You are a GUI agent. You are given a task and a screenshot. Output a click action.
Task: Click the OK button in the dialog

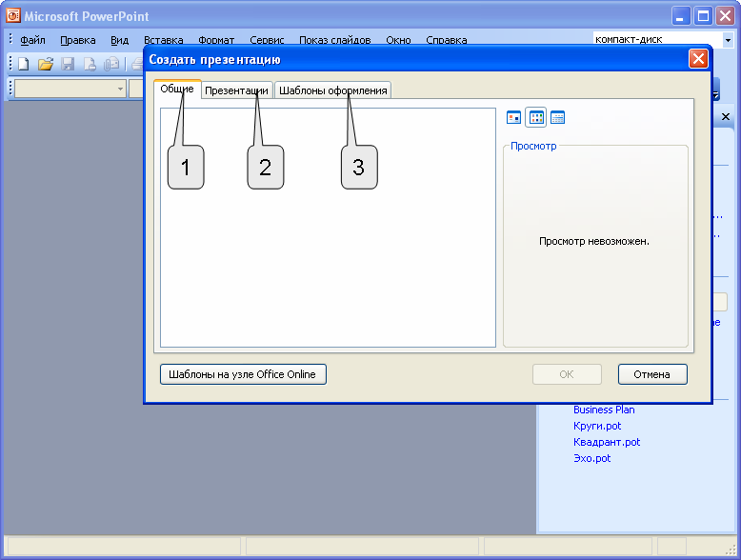pos(567,374)
